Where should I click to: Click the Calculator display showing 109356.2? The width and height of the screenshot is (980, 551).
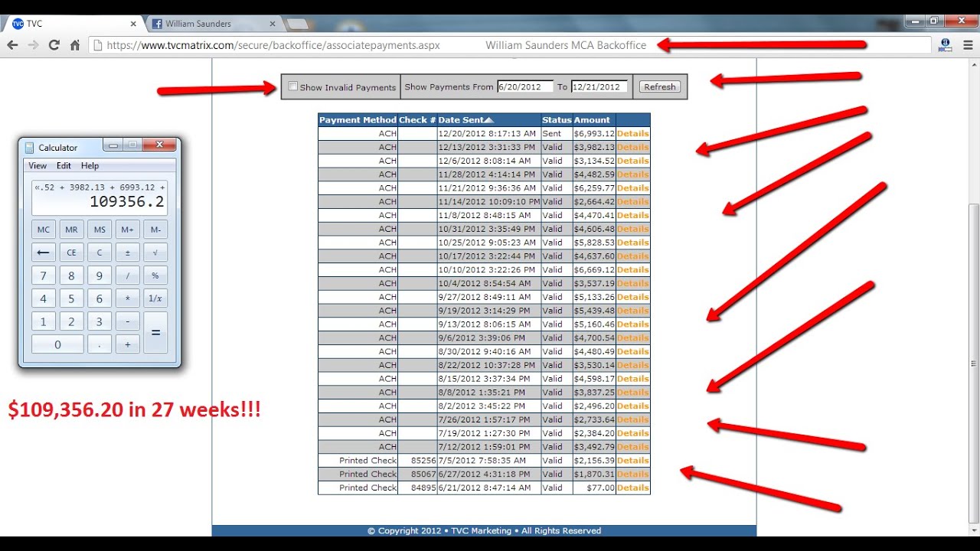(x=100, y=197)
